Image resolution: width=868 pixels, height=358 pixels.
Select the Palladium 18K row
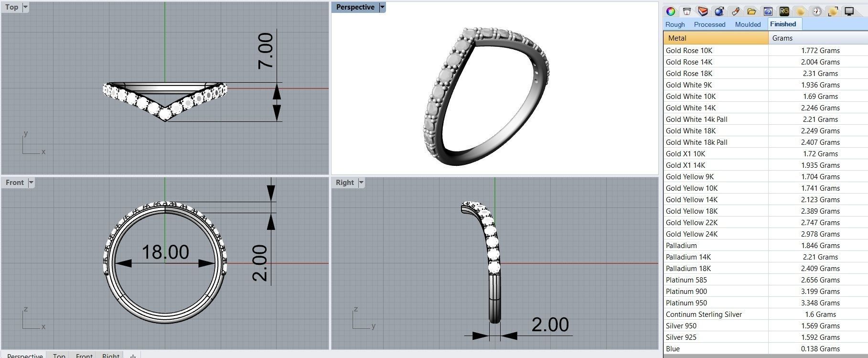(765, 268)
